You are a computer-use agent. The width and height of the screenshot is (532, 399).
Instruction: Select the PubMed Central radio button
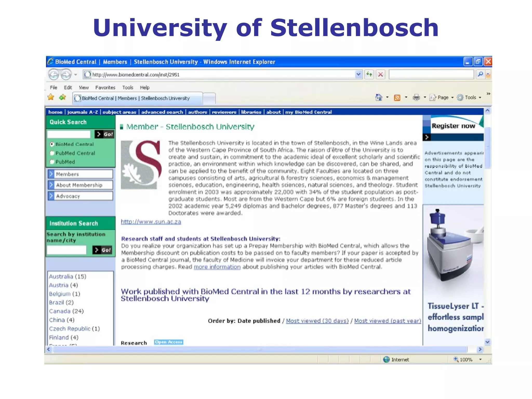pyautogui.click(x=52, y=153)
